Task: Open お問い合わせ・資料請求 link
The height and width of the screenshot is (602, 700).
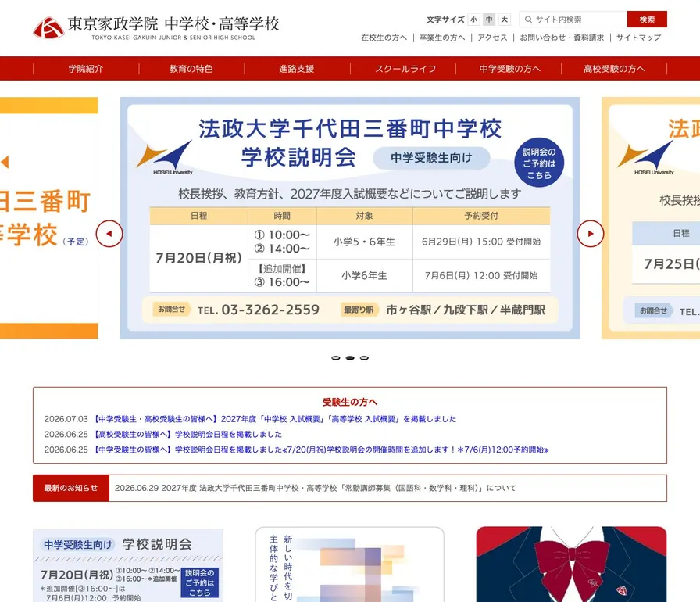Action: [x=562, y=38]
